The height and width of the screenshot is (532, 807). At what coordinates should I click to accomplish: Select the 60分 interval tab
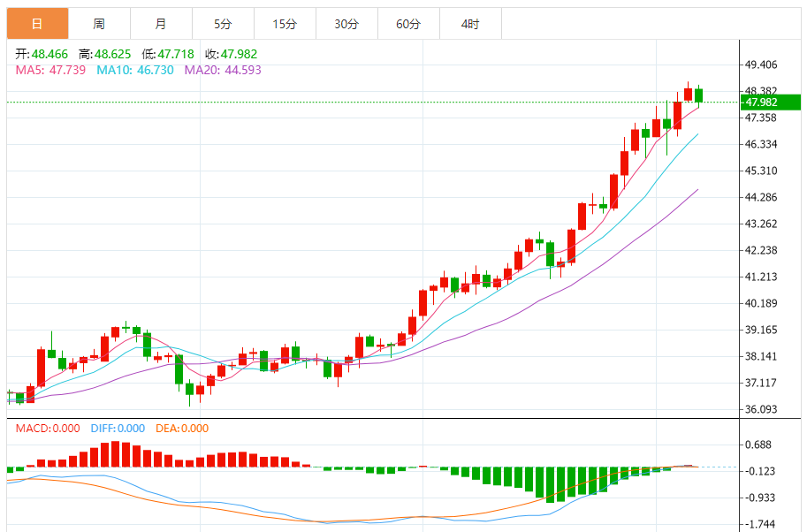(408, 24)
